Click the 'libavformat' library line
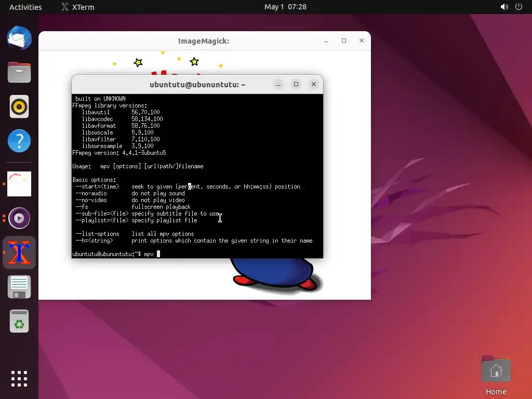Viewport: 532px width, 399px height. point(121,126)
